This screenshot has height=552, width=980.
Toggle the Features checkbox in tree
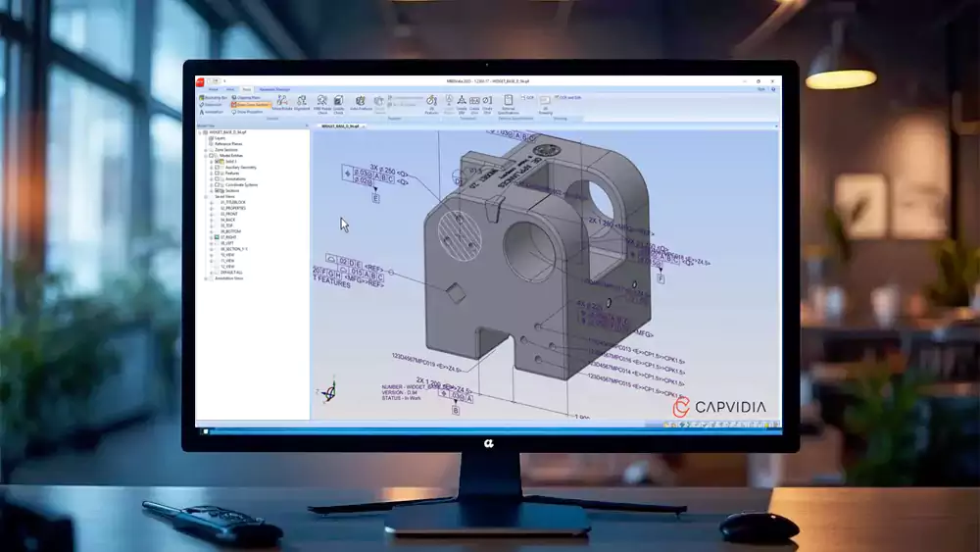217,174
